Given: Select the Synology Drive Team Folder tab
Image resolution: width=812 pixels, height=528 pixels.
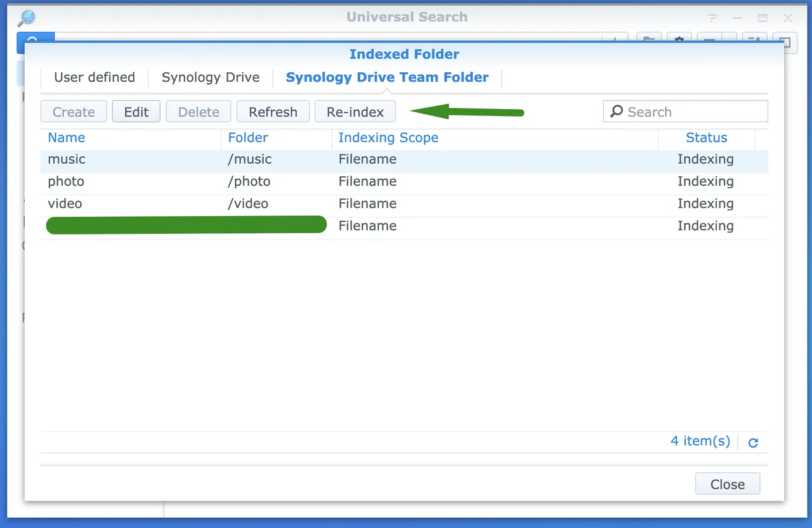Looking at the screenshot, I should [387, 77].
